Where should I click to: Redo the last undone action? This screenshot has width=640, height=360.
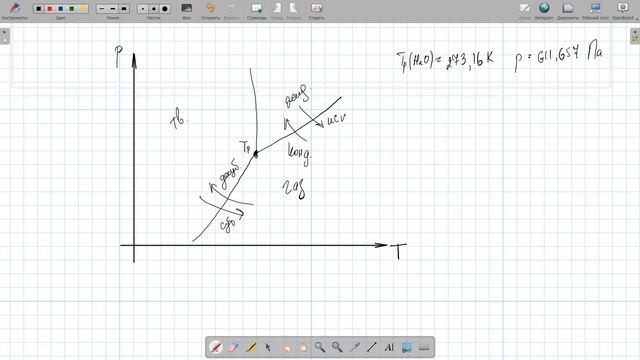[231, 8]
